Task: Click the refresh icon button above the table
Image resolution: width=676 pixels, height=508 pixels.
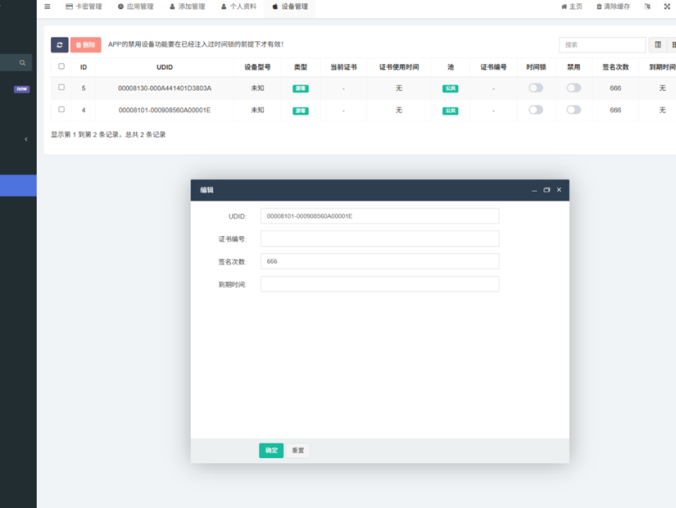Action: (x=60, y=45)
